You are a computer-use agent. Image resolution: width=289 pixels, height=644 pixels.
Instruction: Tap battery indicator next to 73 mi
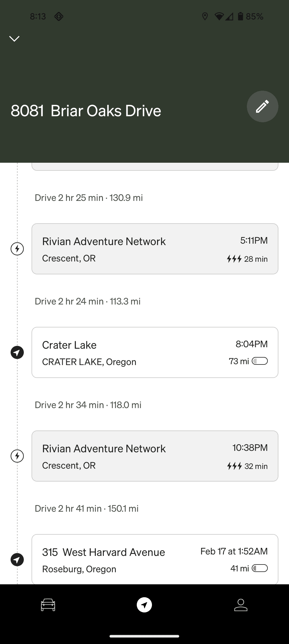click(260, 361)
